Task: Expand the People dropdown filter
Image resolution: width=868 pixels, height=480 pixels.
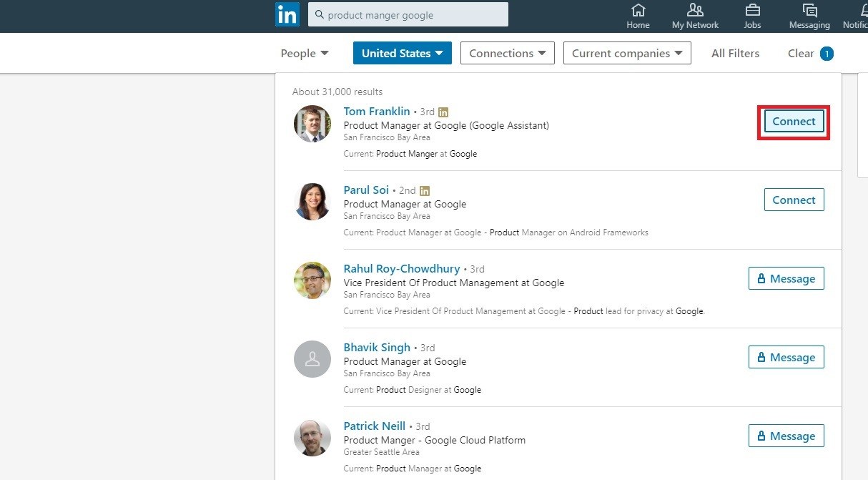Action: click(305, 53)
